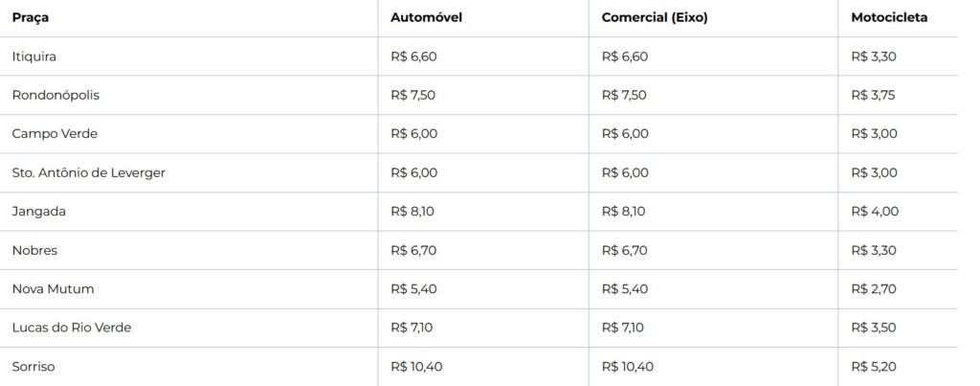Click the Automóvel column header

point(427,17)
